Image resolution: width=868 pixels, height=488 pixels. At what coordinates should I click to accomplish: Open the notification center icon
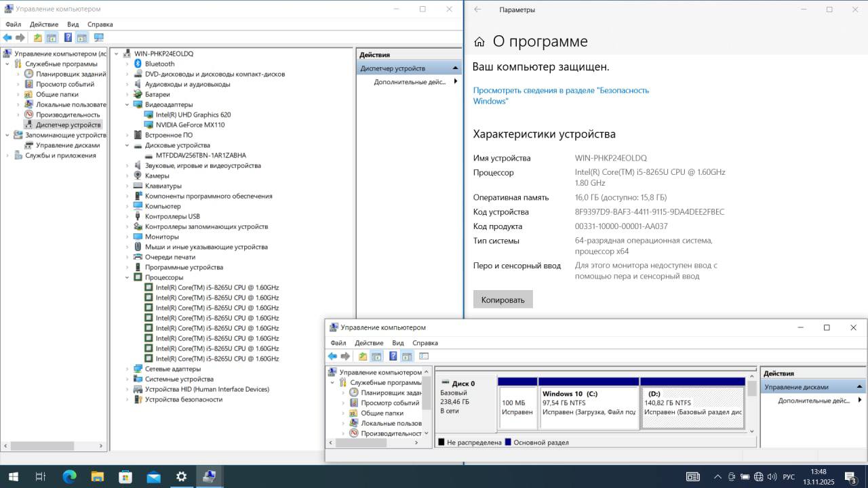(x=850, y=477)
